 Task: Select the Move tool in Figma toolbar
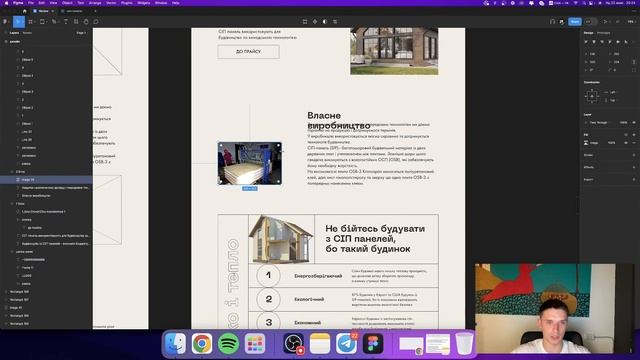coord(18,22)
